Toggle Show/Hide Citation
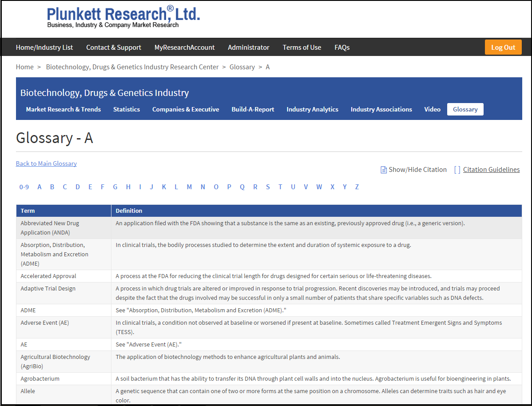Screen dimensions: 532x406 tap(417, 170)
